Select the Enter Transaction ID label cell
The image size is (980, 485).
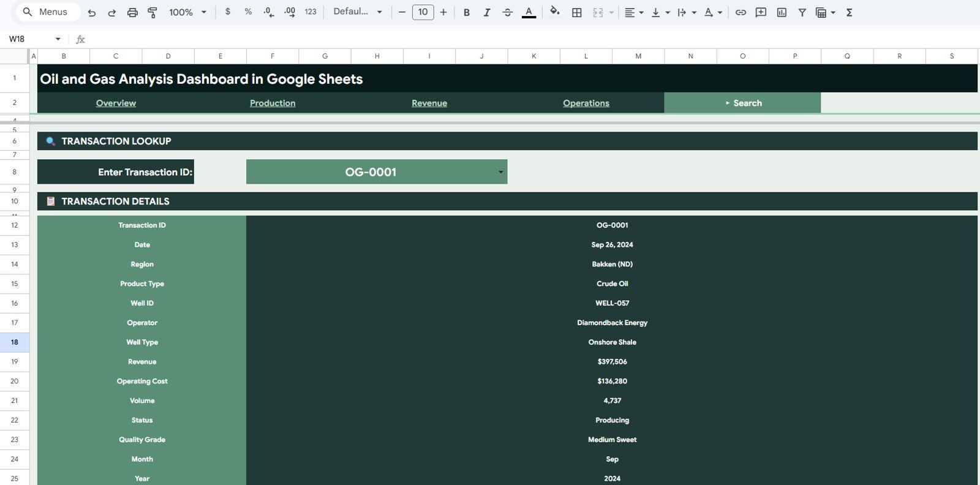click(x=116, y=172)
